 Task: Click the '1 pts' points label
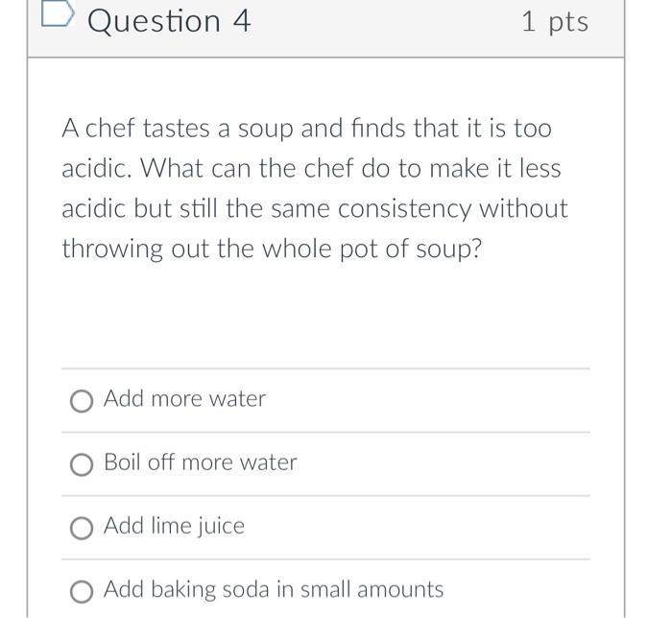[555, 21]
